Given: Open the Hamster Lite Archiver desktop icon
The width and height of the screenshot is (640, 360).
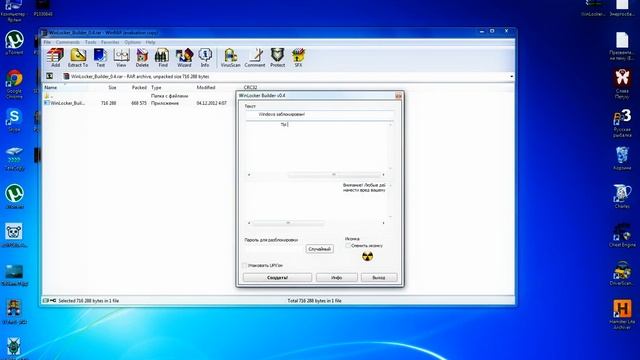Looking at the screenshot, I should pos(622,313).
